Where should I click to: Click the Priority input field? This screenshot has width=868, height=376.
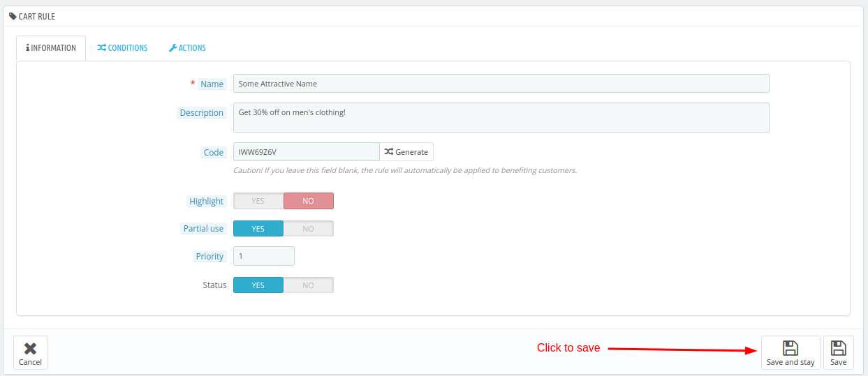[x=264, y=256]
